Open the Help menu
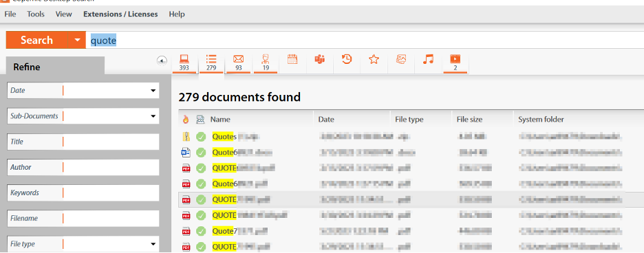Viewport: 644px width, 253px height. click(177, 14)
